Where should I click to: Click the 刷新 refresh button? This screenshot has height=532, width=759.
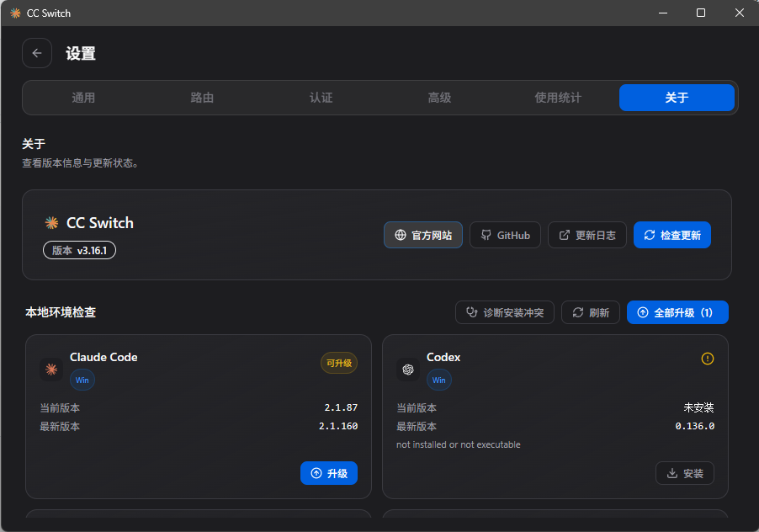click(x=591, y=312)
